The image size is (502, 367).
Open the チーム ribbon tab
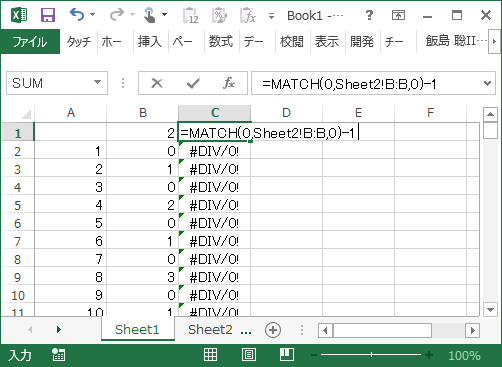coord(394,42)
